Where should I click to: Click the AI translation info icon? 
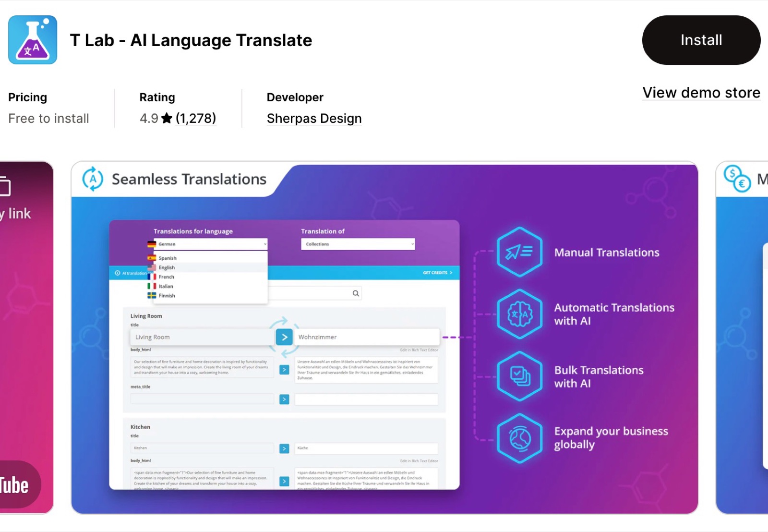[117, 273]
